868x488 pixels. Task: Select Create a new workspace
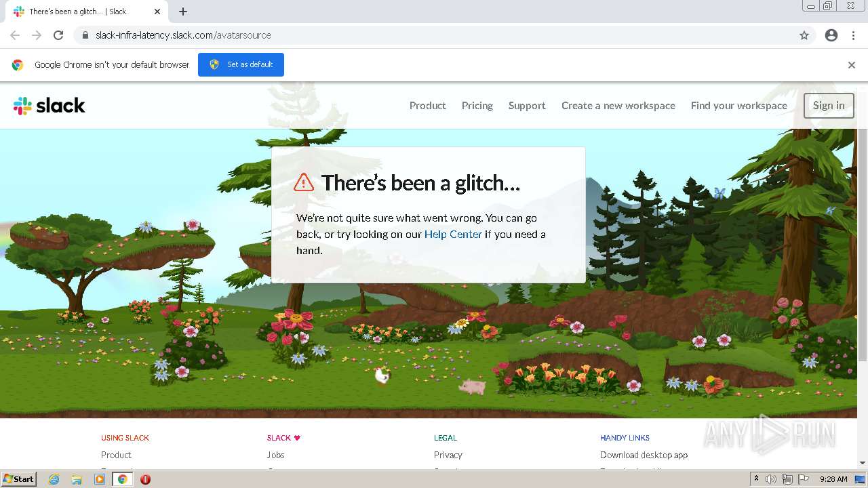tap(618, 106)
